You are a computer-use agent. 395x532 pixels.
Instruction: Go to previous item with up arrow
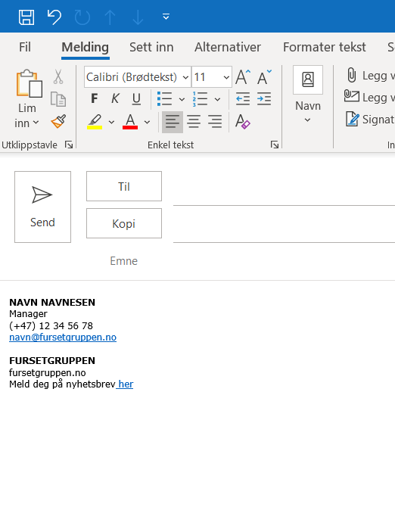click(110, 17)
